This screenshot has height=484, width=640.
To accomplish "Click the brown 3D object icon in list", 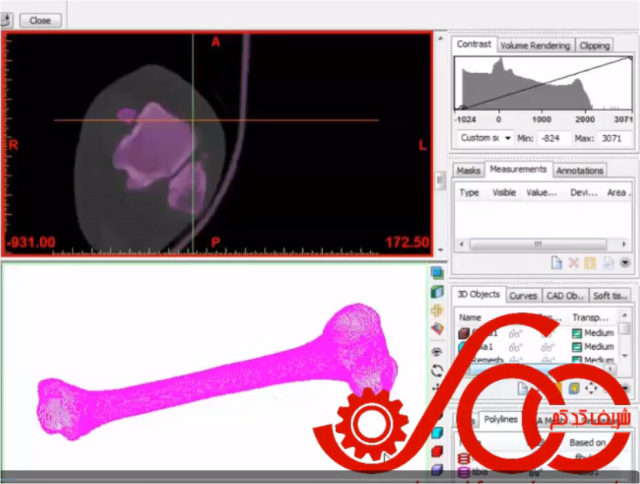I will 464,333.
